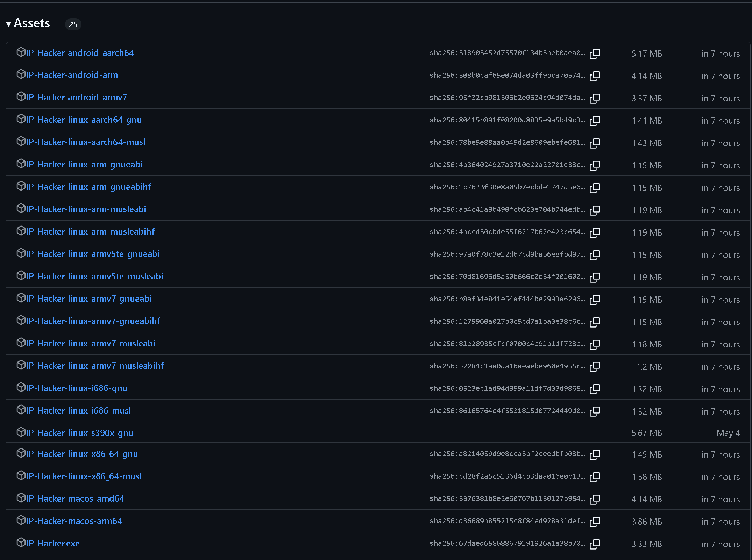Viewport: 752px width, 560px height.
Task: Click the 1.58 MB size value
Action: [x=647, y=477]
